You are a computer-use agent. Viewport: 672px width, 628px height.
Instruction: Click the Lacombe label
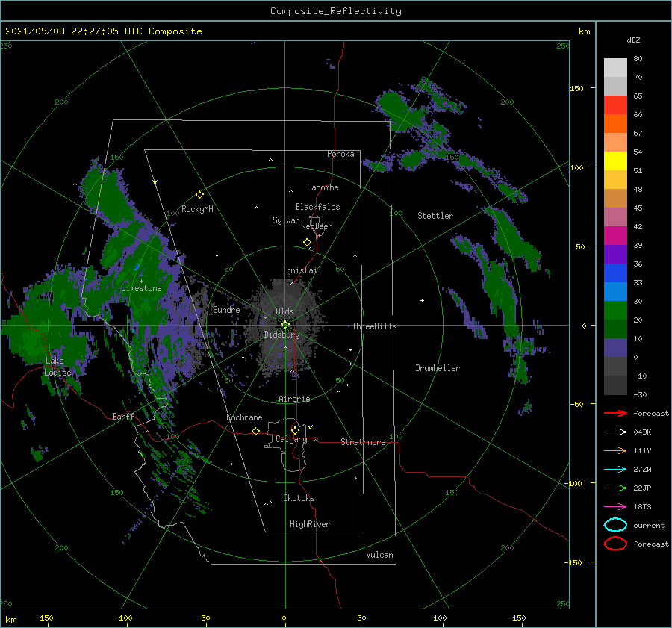pyautogui.click(x=323, y=187)
